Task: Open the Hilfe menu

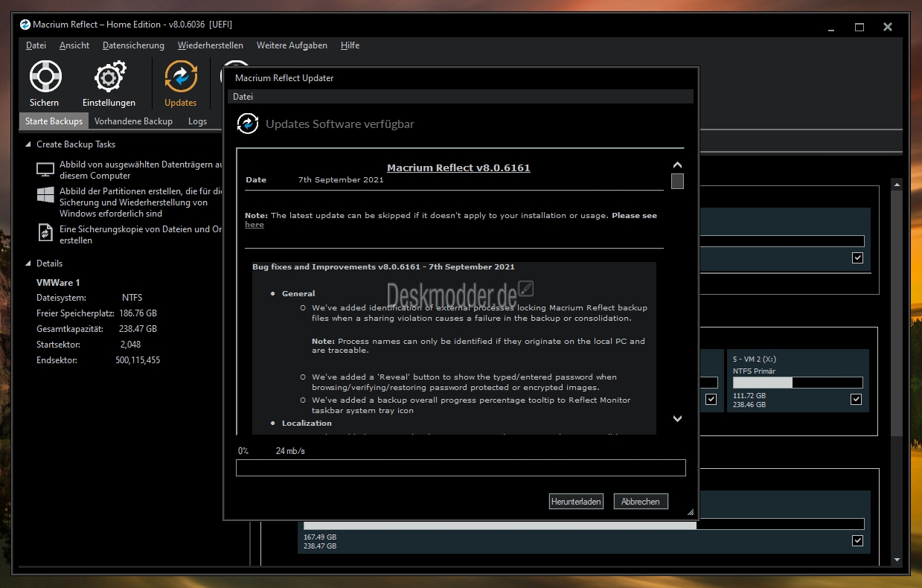Action: point(350,45)
